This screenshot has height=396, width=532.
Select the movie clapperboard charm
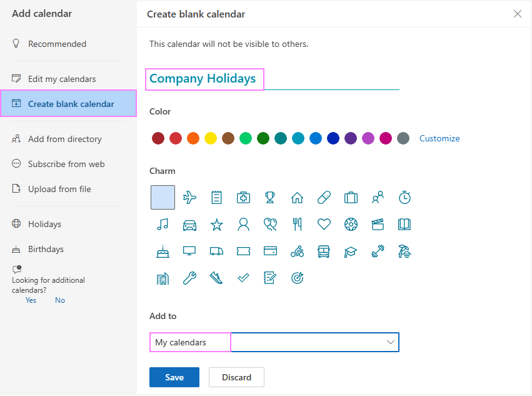pos(378,224)
